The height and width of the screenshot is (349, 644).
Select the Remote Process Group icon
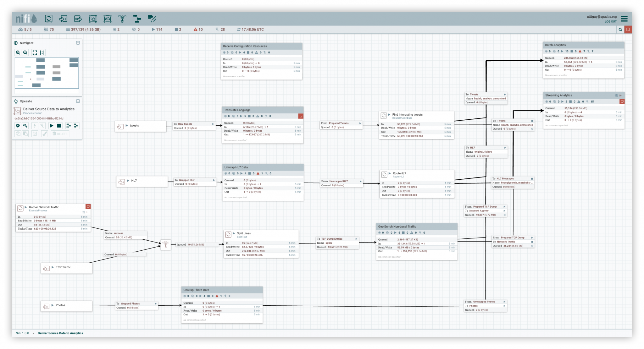(x=108, y=19)
